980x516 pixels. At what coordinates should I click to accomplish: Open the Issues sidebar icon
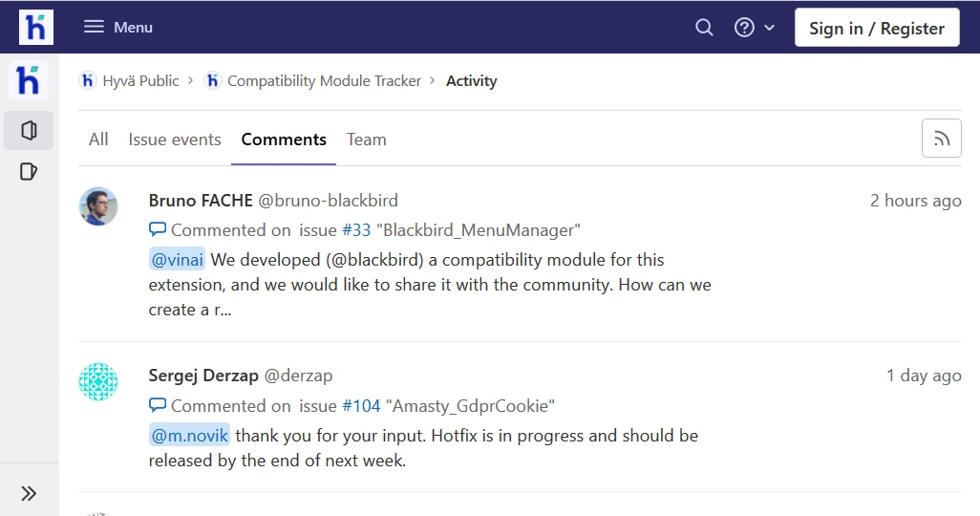point(29,172)
